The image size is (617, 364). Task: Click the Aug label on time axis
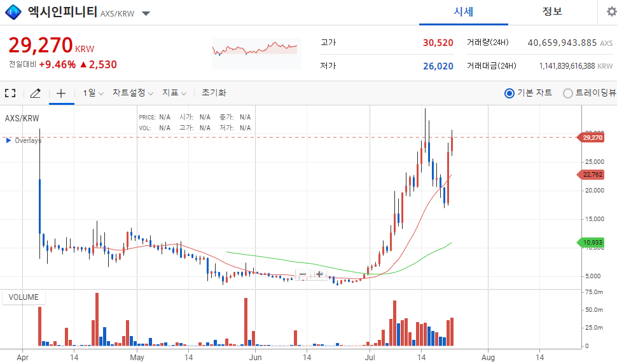coord(489,357)
